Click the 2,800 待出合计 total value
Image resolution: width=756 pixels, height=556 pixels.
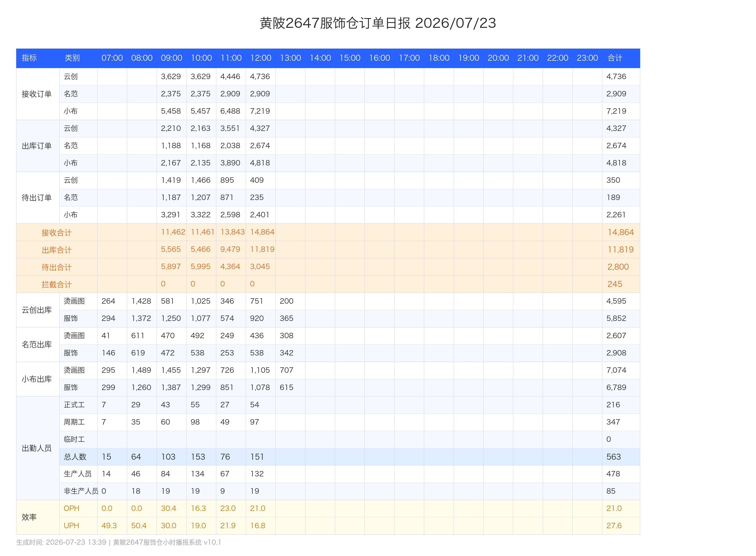tap(618, 267)
